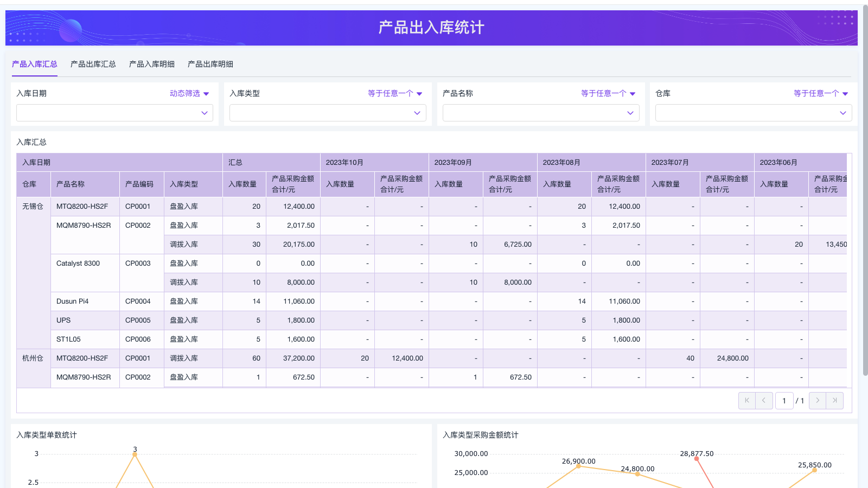
Task: Select ST1L05 product cell
Action: 85,339
